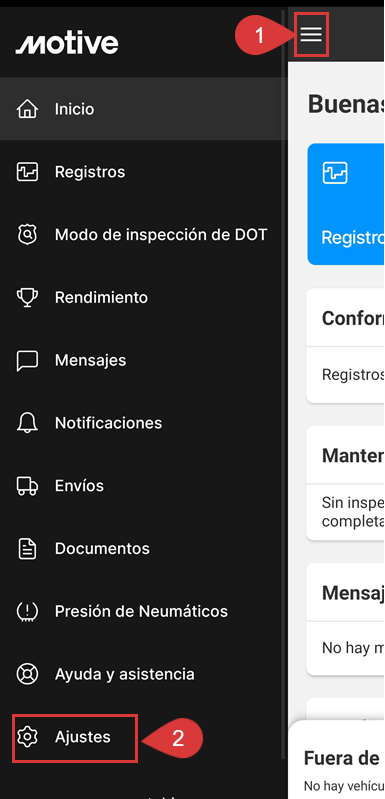The height and width of the screenshot is (799, 385).
Task: Open Documentos in the menu
Action: click(144, 549)
